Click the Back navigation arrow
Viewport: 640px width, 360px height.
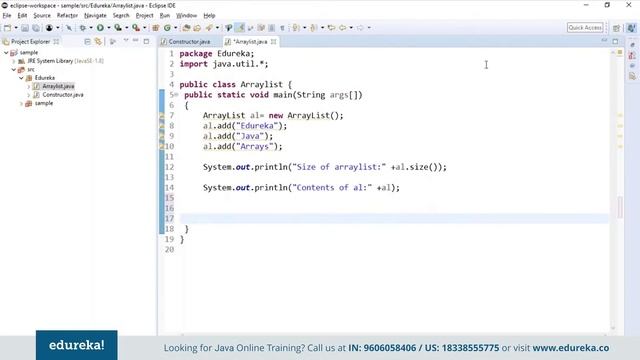343,28
